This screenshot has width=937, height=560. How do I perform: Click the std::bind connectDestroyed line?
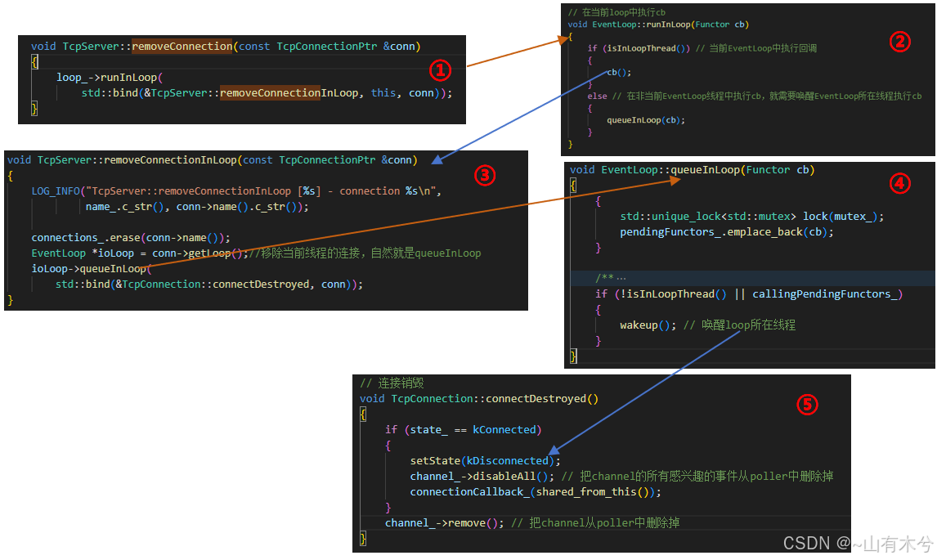tap(209, 284)
